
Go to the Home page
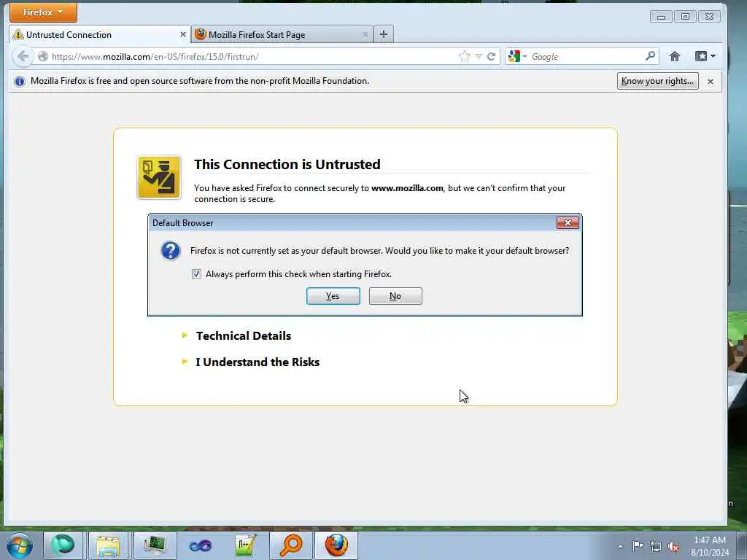675,57
